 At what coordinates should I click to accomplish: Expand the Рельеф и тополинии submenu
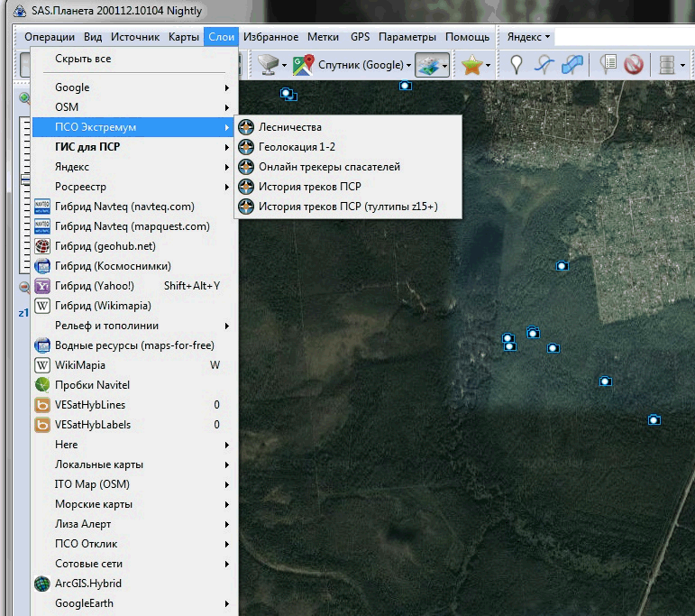pos(106,326)
